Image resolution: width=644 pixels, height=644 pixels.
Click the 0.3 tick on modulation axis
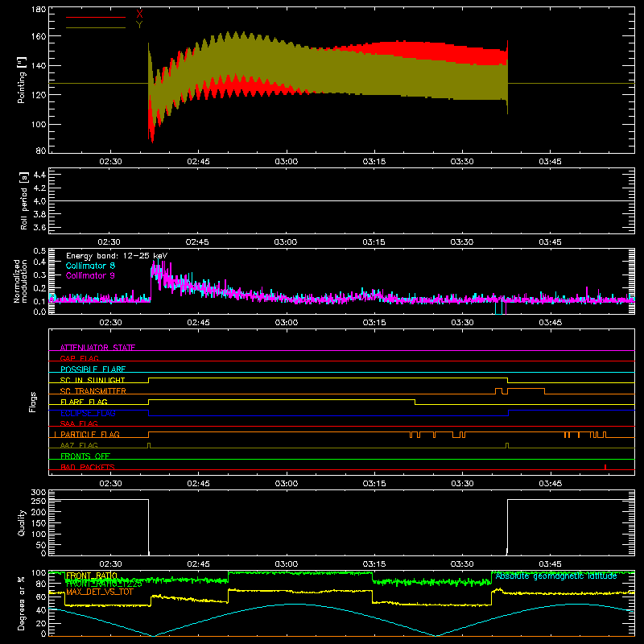point(39,275)
